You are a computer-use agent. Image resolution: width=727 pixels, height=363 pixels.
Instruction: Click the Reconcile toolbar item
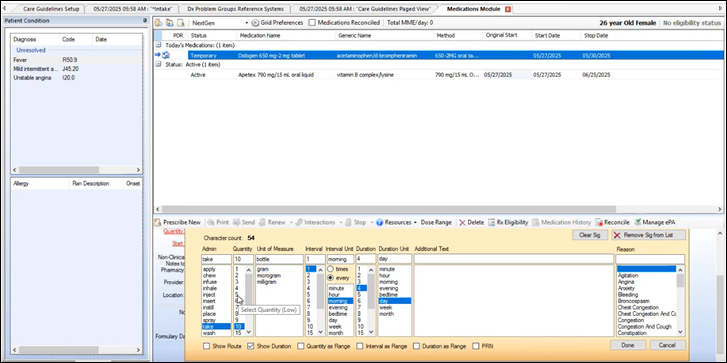(613, 223)
